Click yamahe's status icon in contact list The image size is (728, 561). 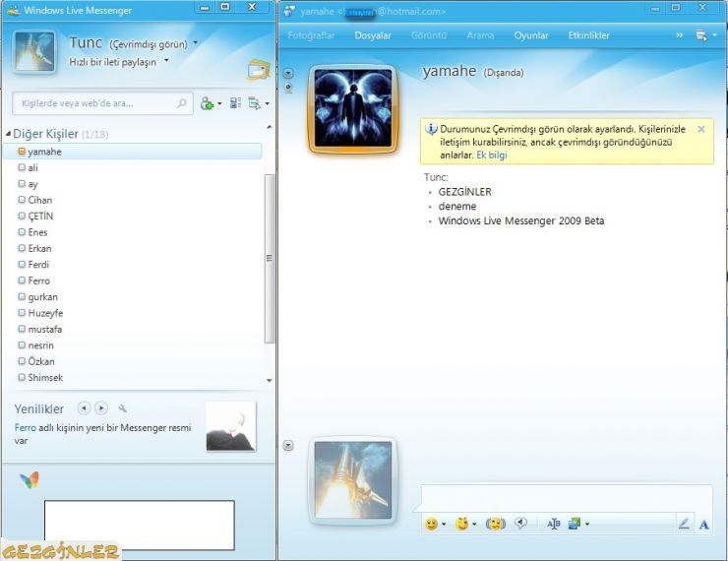click(22, 152)
